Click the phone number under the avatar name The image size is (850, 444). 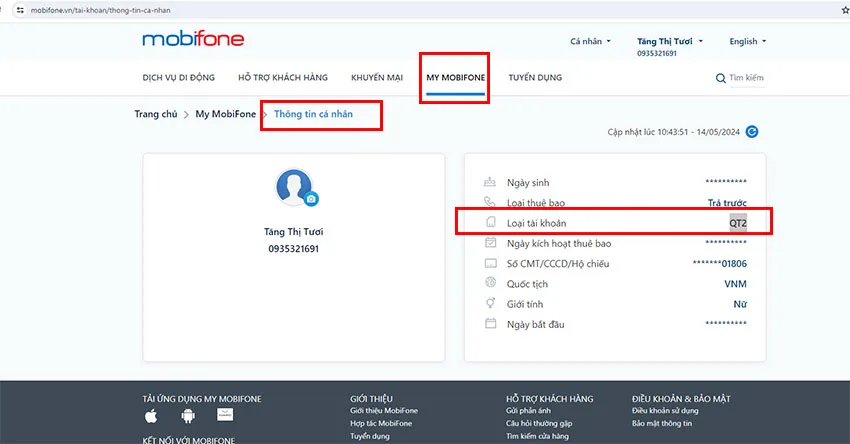[294, 249]
